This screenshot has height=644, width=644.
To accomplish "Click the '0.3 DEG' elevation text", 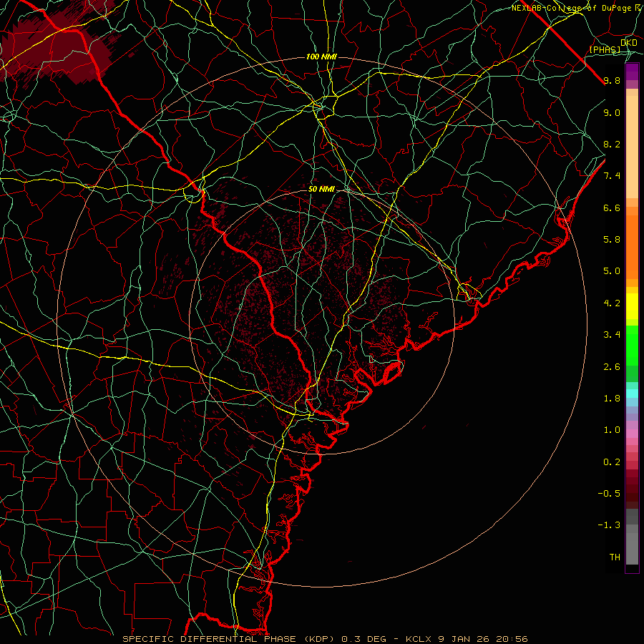I will point(364,639).
